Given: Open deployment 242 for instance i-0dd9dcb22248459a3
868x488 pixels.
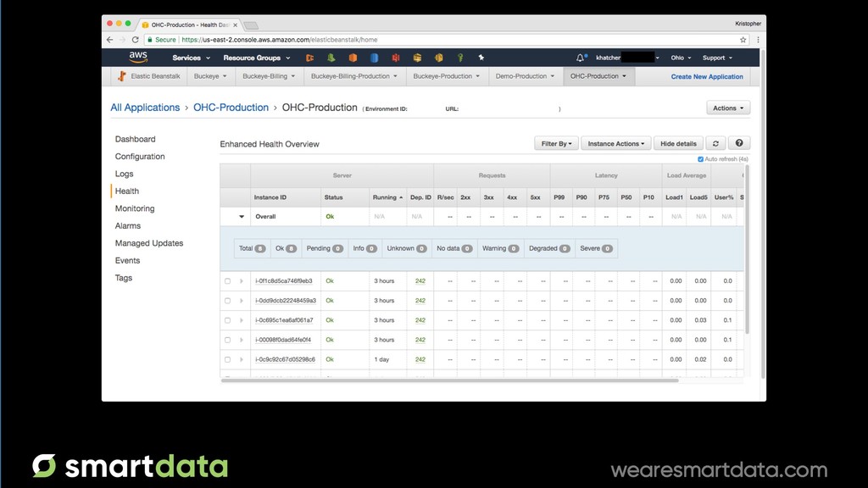Looking at the screenshot, I should coord(420,301).
